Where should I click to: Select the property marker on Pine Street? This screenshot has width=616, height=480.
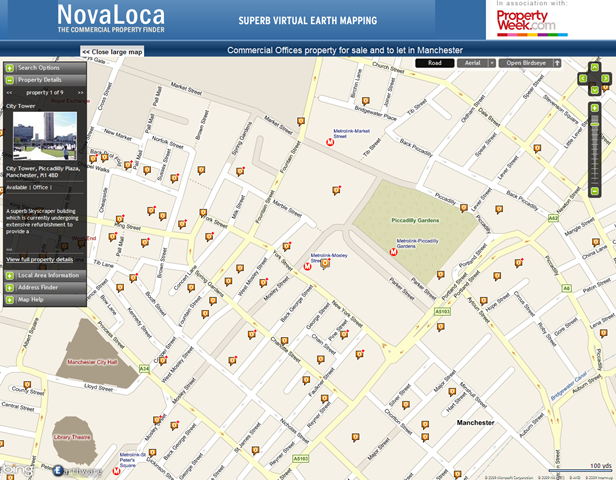(345, 335)
